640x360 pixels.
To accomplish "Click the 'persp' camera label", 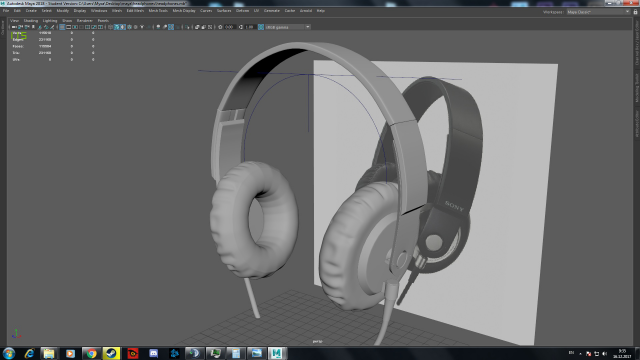I will point(317,341).
